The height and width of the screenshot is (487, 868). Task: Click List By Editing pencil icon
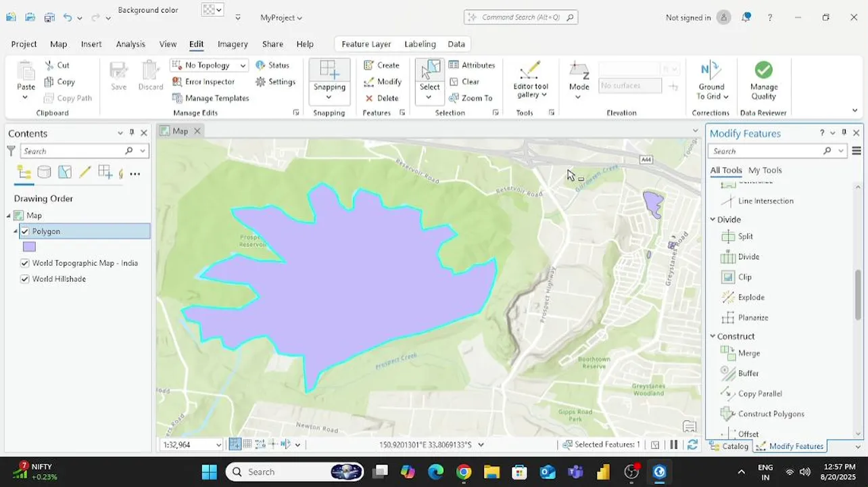point(85,172)
